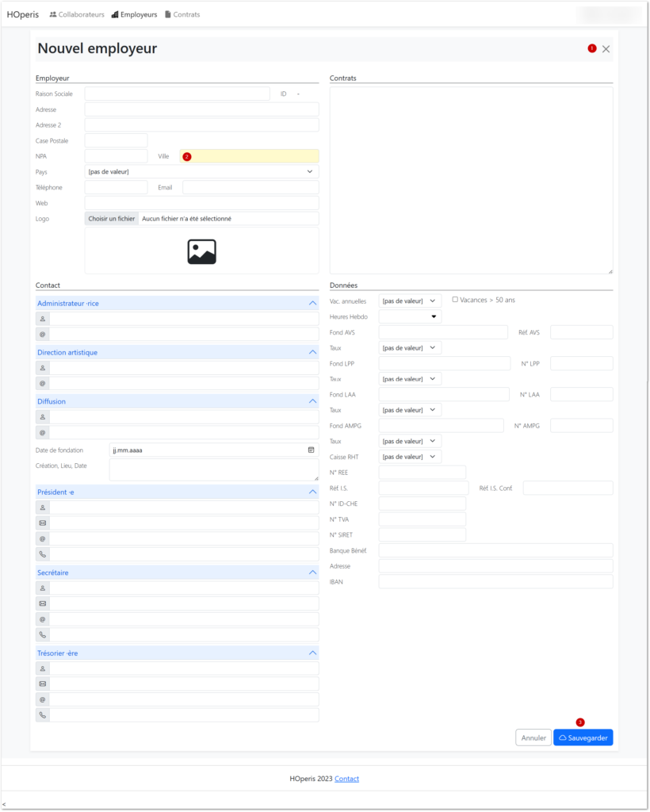Open the Pays dropdown
This screenshot has width=650, height=812.
201,171
